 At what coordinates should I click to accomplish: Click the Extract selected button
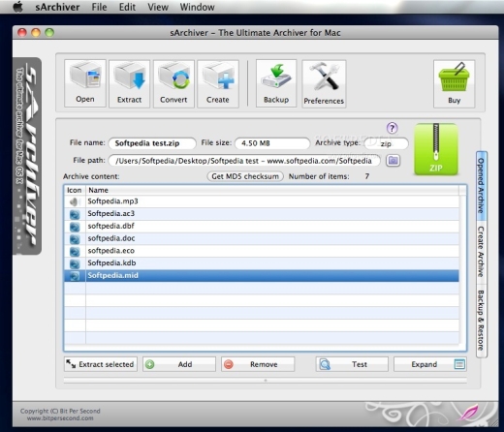click(x=101, y=364)
